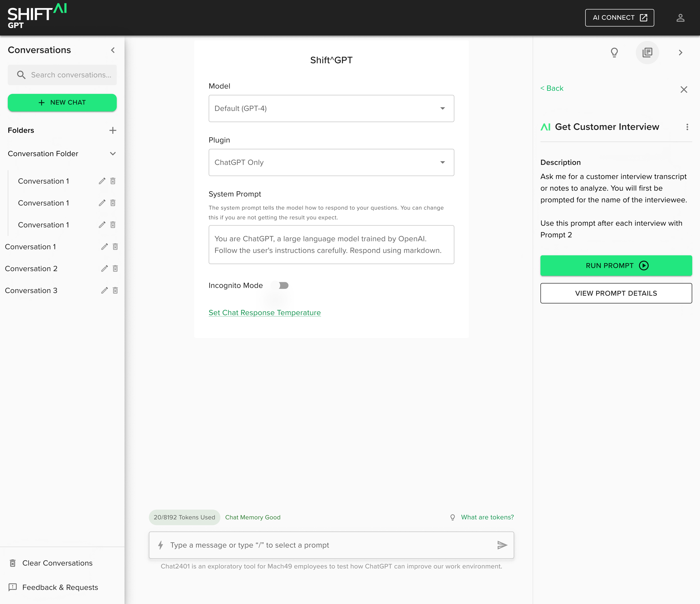Image resolution: width=700 pixels, height=604 pixels.
Task: Click the send message arrow icon
Action: pyautogui.click(x=502, y=545)
